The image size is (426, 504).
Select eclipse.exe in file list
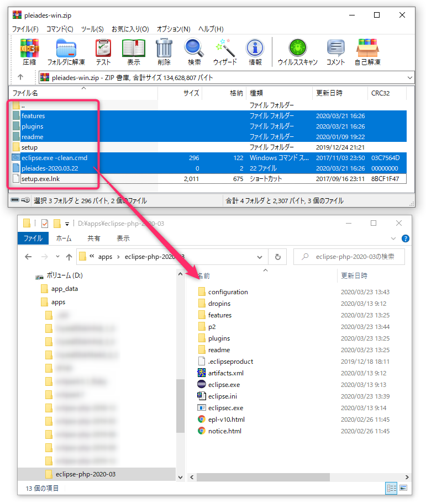tap(224, 384)
